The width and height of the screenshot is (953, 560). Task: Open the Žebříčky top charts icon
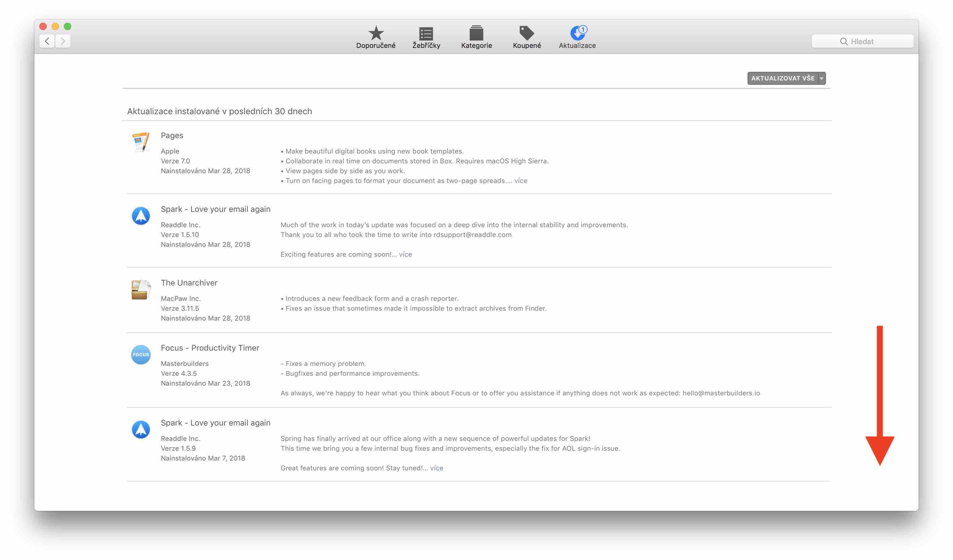pyautogui.click(x=426, y=33)
